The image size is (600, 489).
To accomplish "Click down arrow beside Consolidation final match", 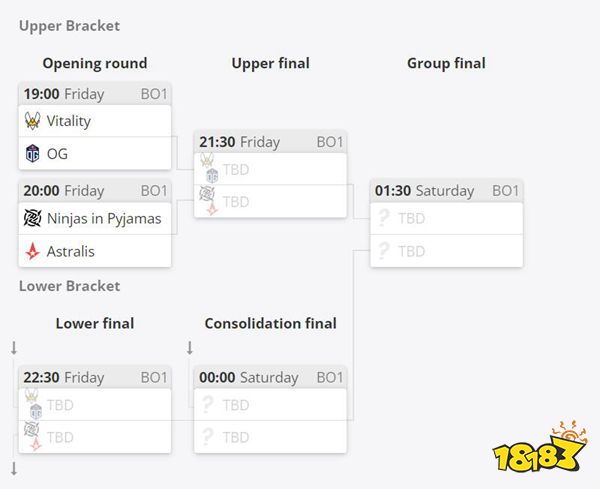I will coord(190,348).
